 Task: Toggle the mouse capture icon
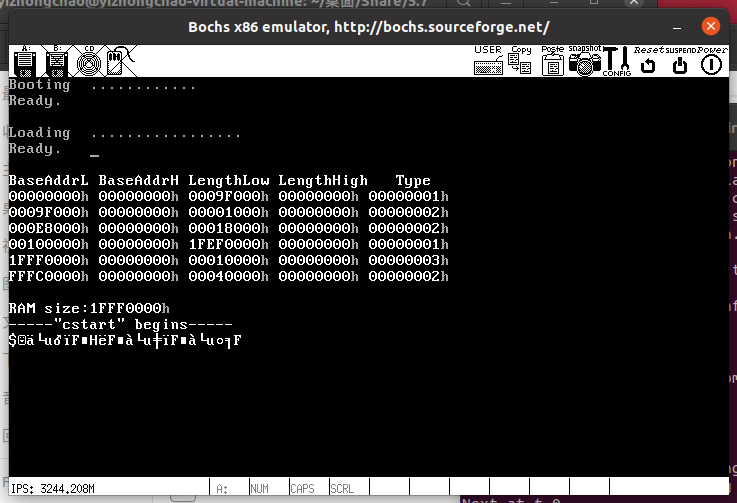click(120, 61)
